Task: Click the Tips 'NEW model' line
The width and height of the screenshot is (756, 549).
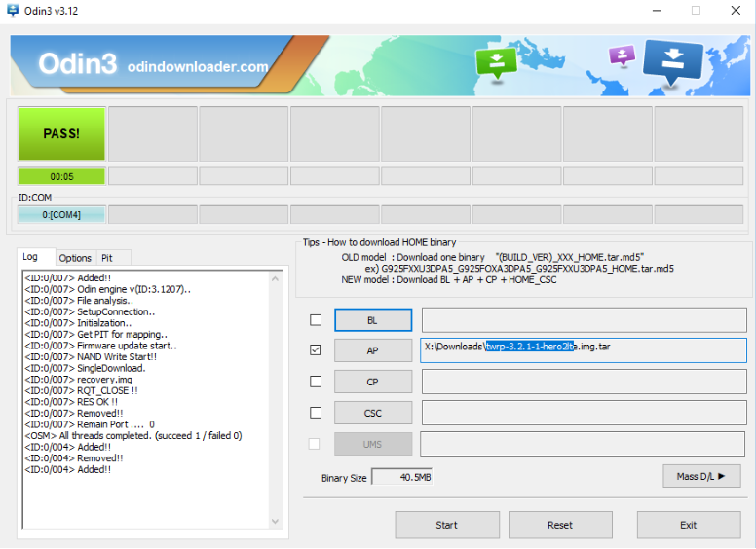Action: (x=449, y=279)
